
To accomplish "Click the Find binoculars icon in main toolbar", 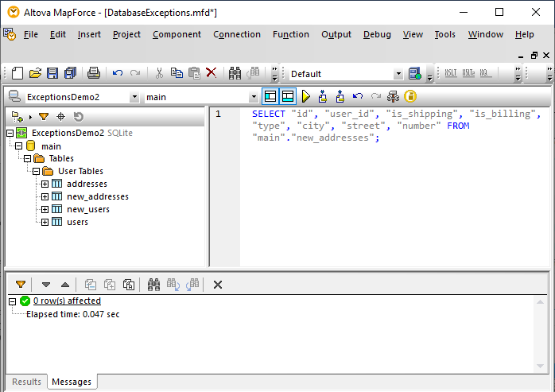I will click(235, 73).
